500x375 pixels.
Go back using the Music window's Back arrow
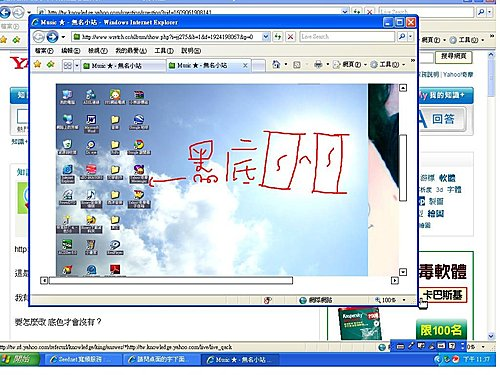[x=39, y=37]
